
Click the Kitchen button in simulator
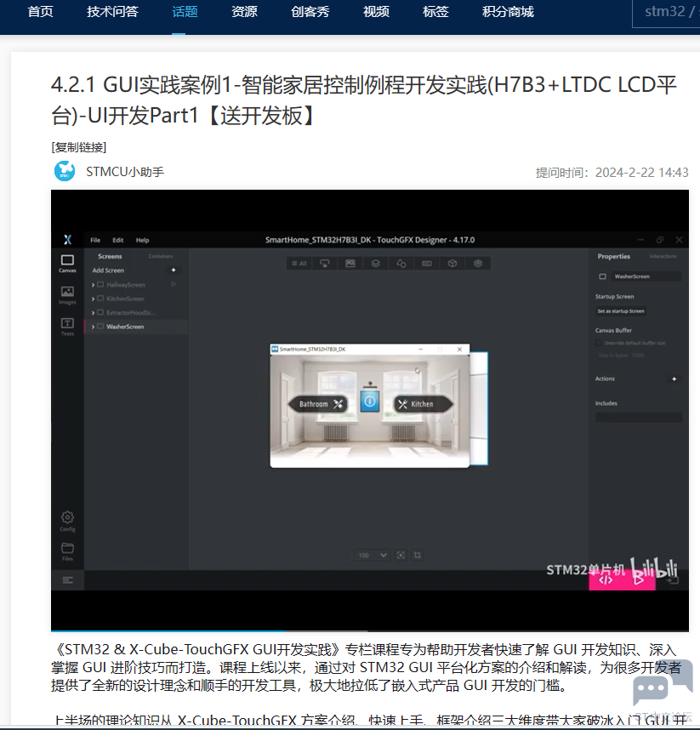(423, 403)
